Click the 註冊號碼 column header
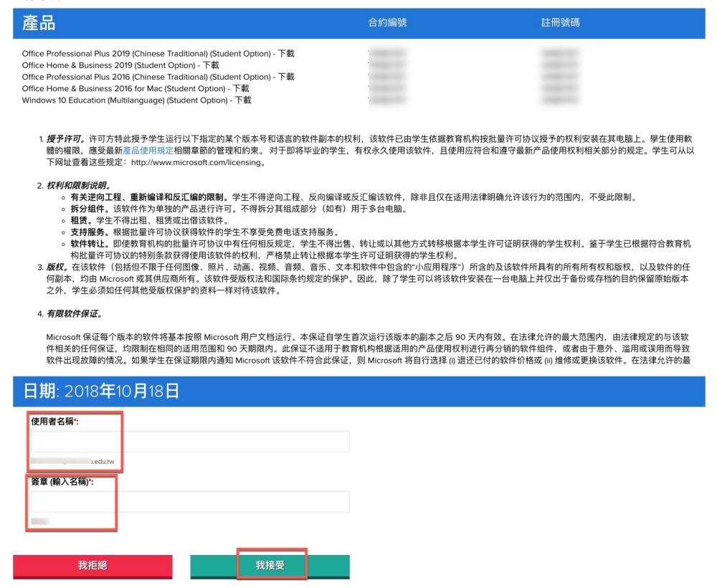This screenshot has width=717, height=588. pos(560,22)
